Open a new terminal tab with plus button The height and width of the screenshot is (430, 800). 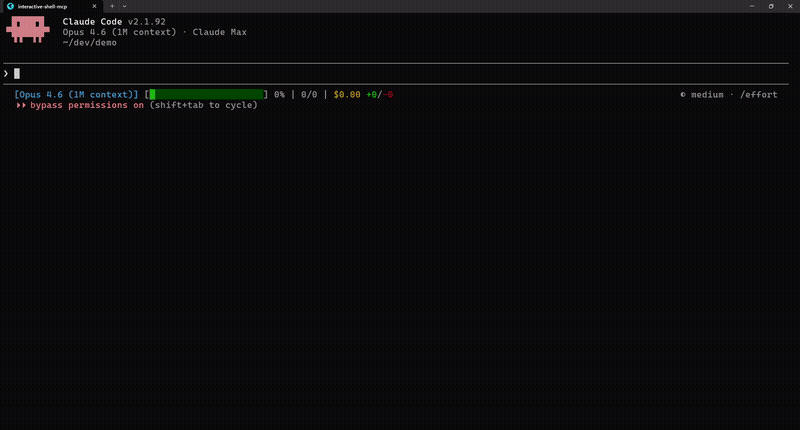[112, 6]
